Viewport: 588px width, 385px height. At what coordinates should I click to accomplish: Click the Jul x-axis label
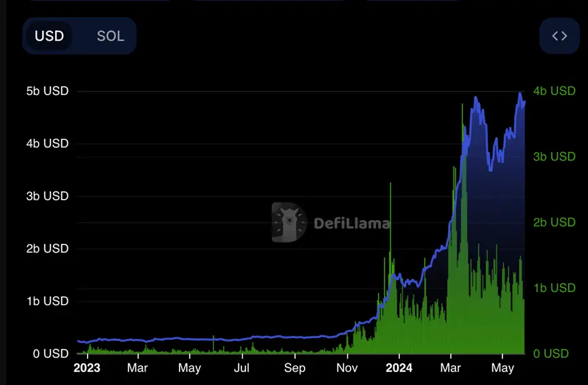point(241,368)
